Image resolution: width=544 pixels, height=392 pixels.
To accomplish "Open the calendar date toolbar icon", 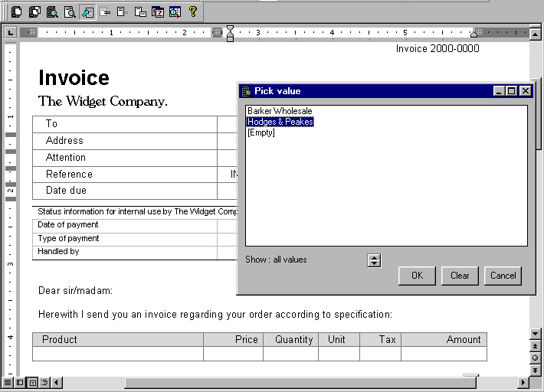I will pos(158,12).
